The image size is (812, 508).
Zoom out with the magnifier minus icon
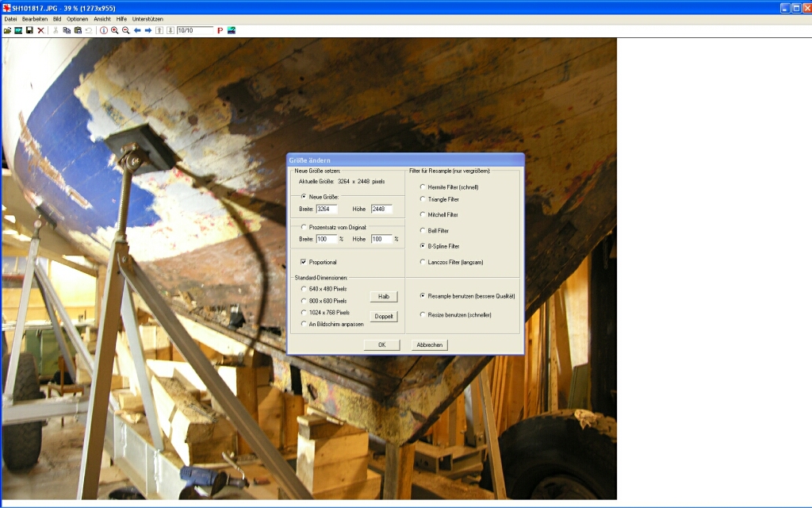click(x=125, y=30)
